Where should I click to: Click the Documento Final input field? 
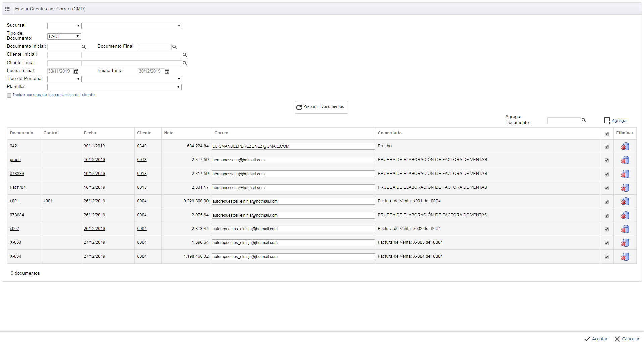tap(155, 47)
